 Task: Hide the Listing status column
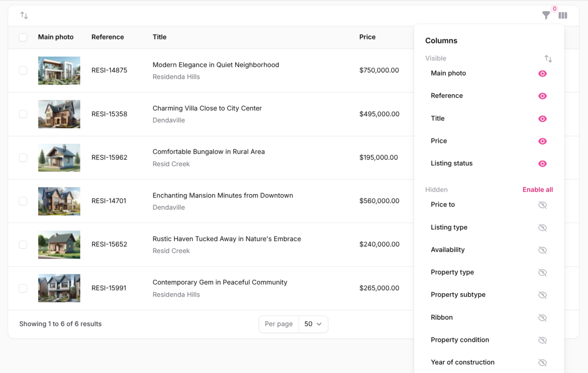[x=542, y=164]
